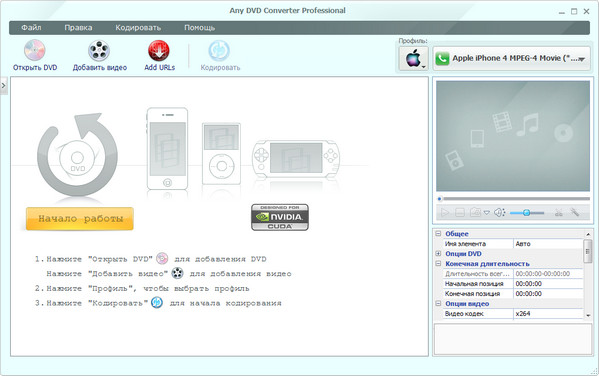Click the blue encode icon in step 3
This screenshot has width=599, height=376.
click(x=157, y=302)
